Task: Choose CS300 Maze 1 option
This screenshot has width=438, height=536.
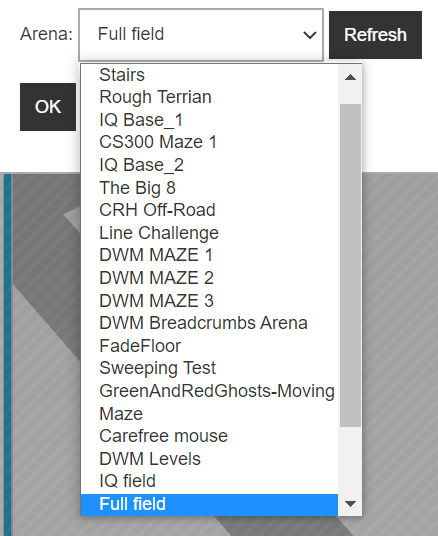Action: pos(209,142)
